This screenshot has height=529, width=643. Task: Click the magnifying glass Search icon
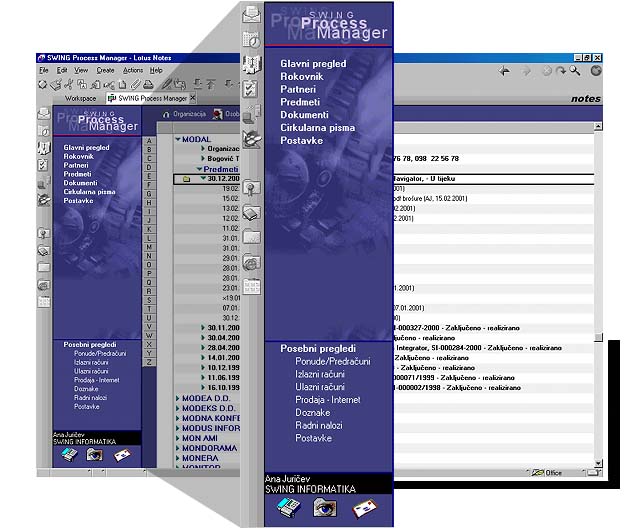click(x=575, y=71)
